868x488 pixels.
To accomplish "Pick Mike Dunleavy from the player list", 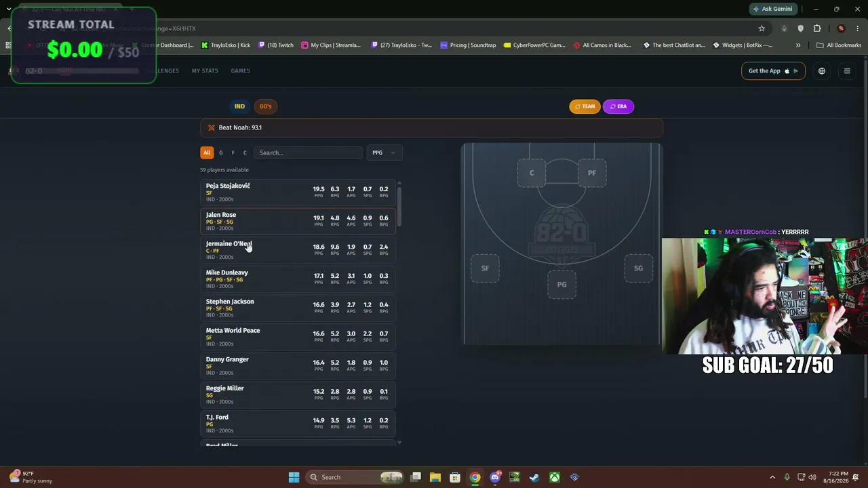I will (298, 279).
